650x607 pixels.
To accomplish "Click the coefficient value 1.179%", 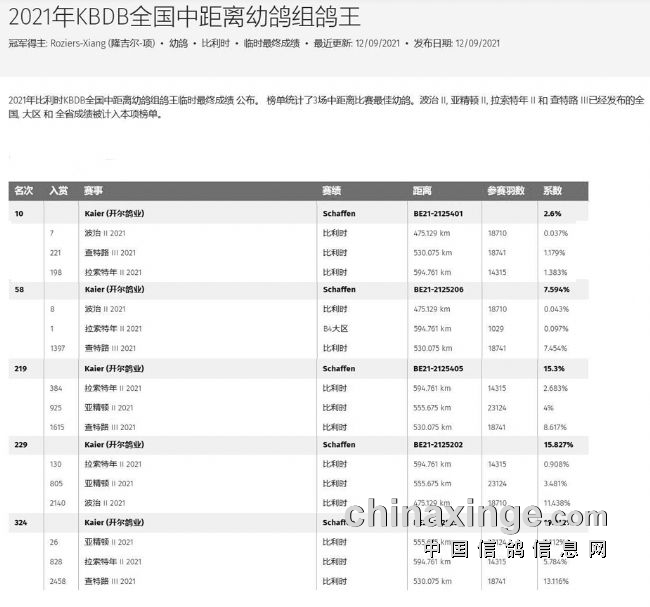I will point(554,253).
